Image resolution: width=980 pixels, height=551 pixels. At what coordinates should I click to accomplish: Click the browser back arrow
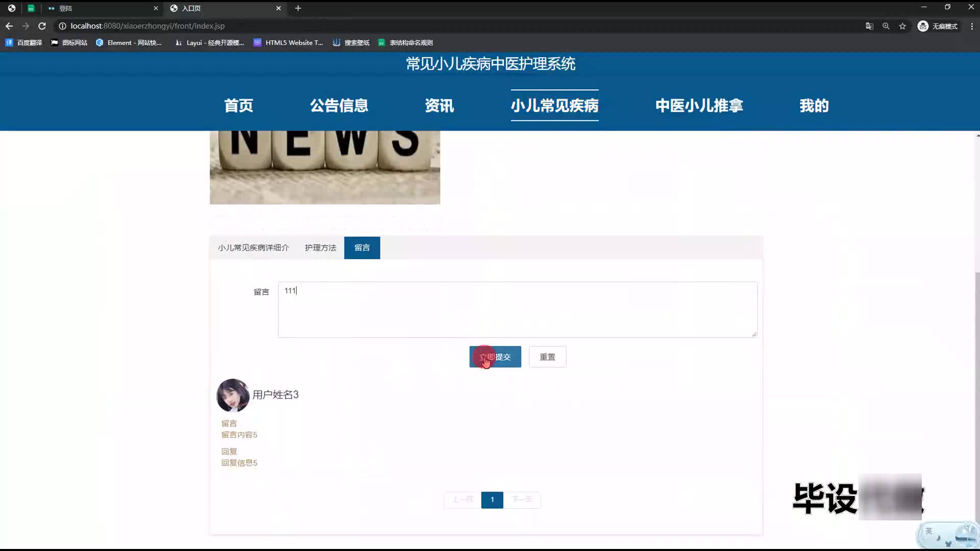click(x=9, y=26)
